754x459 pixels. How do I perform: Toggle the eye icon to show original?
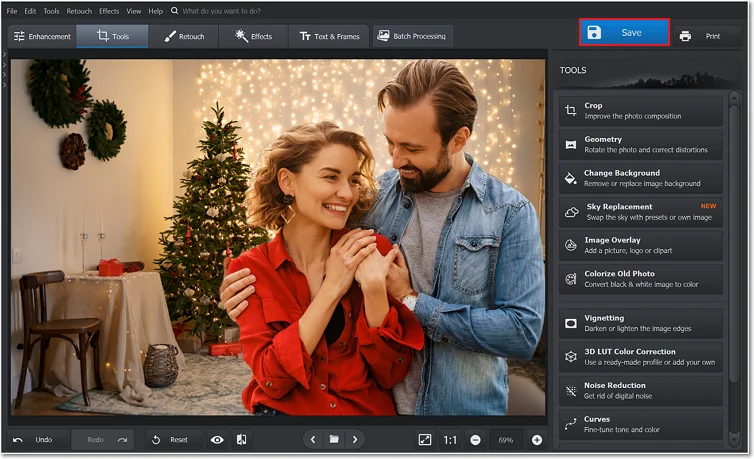217,440
